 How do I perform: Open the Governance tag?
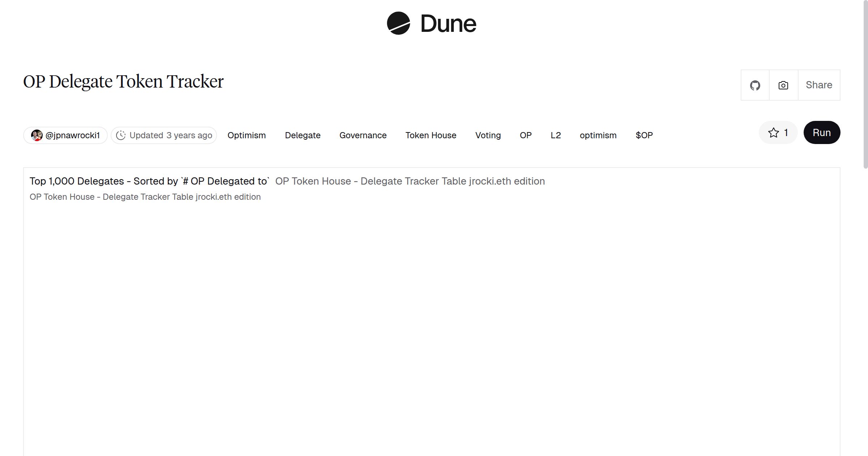(363, 135)
